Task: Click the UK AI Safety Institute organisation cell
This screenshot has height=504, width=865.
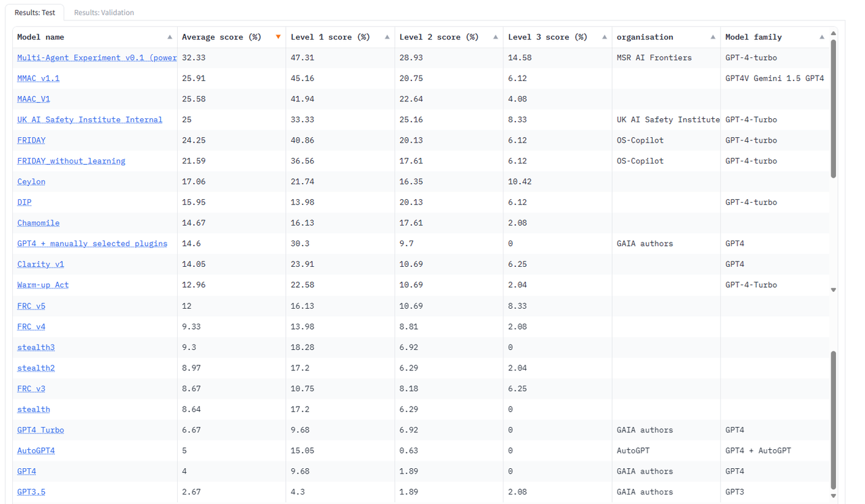Action: 666,120
